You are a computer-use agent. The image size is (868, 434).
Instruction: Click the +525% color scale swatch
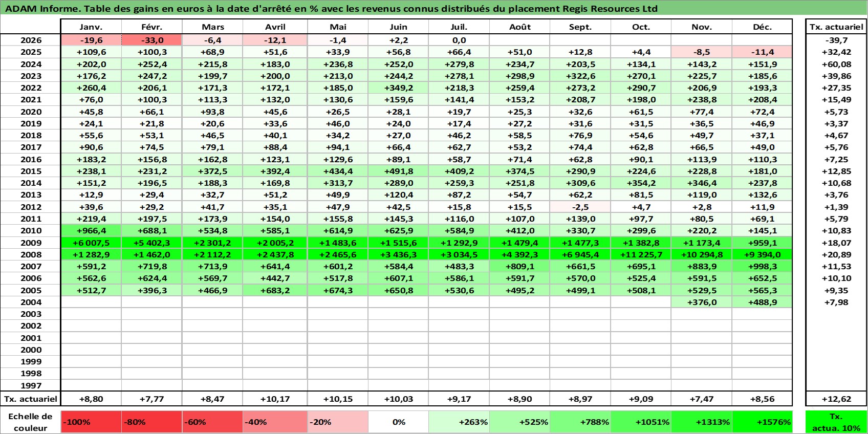520,422
